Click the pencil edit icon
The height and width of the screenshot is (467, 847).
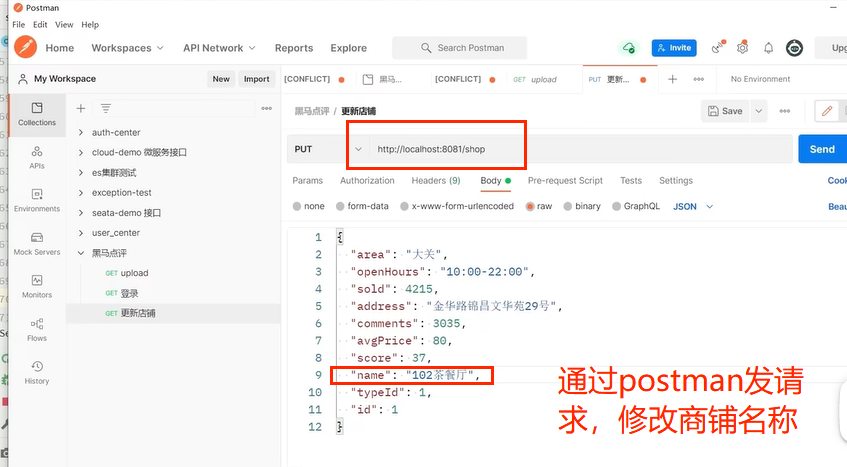click(x=826, y=111)
